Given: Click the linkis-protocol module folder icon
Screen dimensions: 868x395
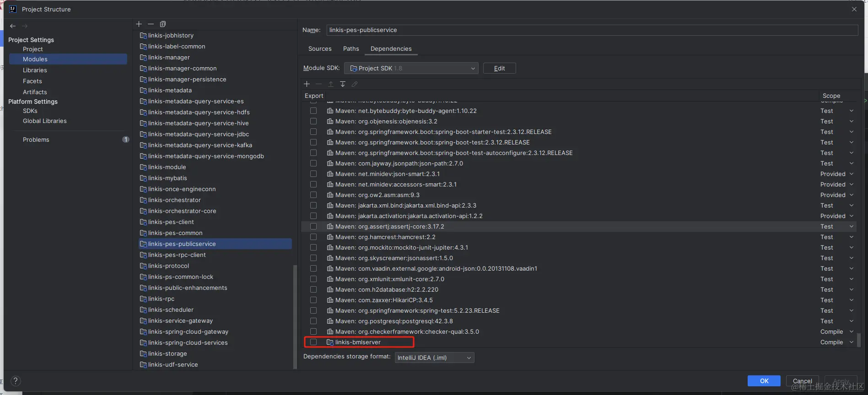Looking at the screenshot, I should 143,266.
